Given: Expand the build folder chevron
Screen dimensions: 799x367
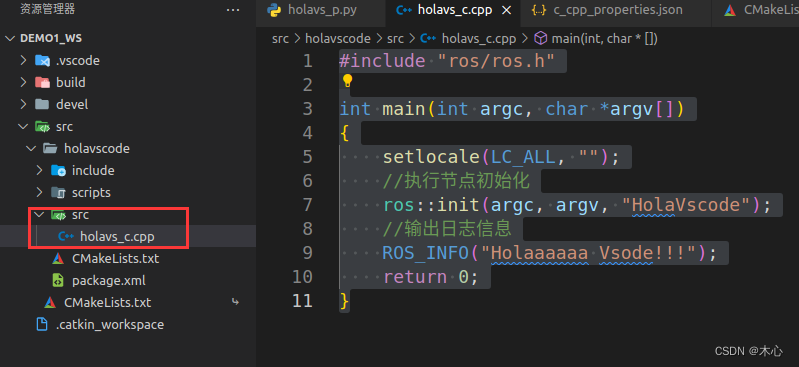Looking at the screenshot, I should 23,83.
